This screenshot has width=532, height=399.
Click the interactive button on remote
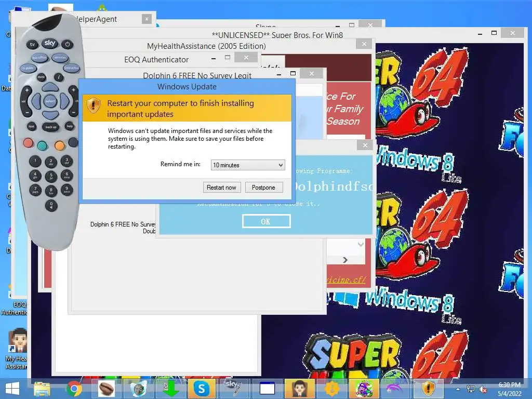tap(72, 68)
